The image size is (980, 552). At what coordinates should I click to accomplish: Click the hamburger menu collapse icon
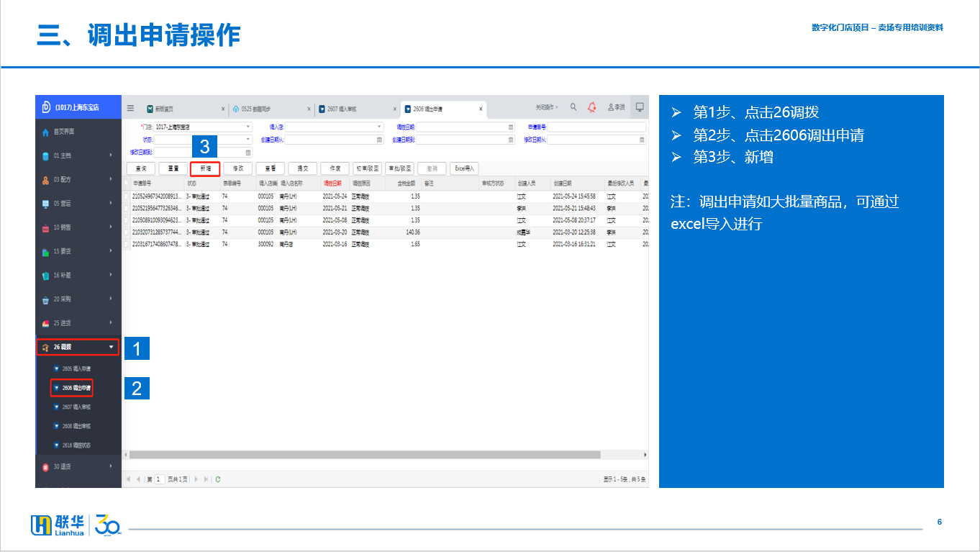tap(130, 108)
